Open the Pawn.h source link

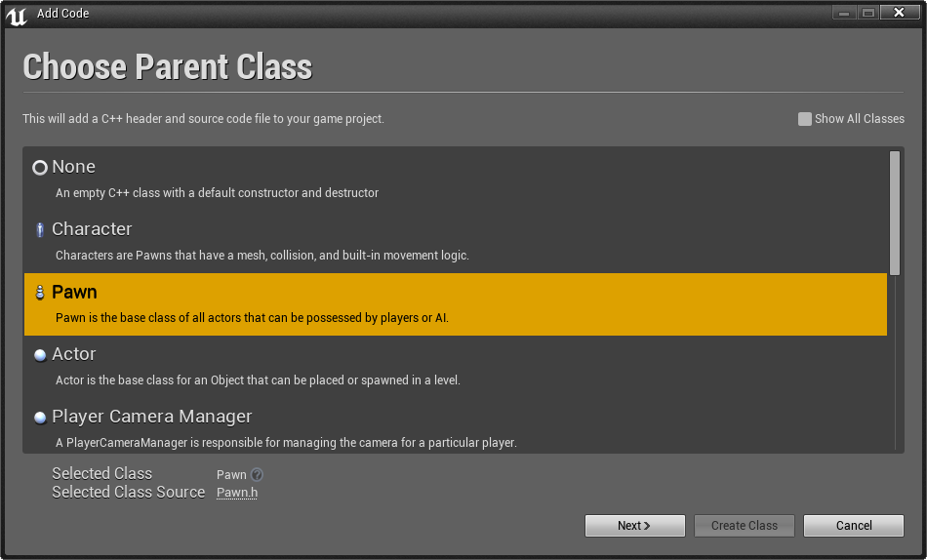[236, 492]
